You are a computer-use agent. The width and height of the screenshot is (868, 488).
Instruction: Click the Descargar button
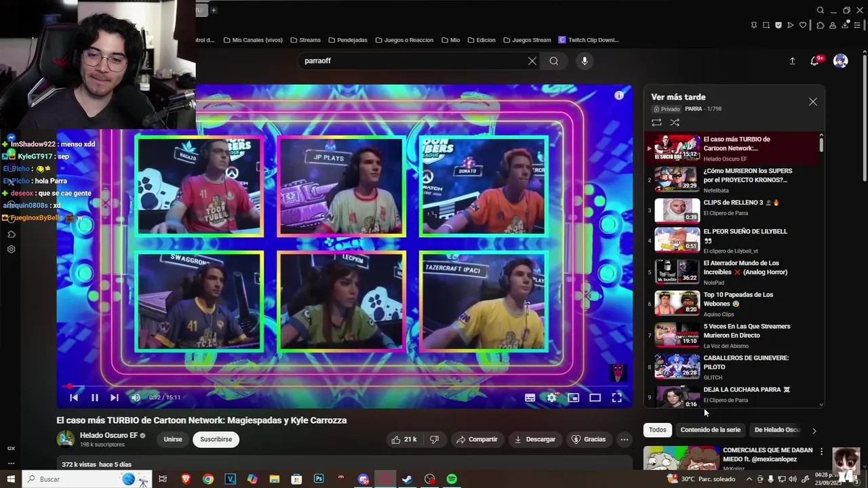[534, 439]
